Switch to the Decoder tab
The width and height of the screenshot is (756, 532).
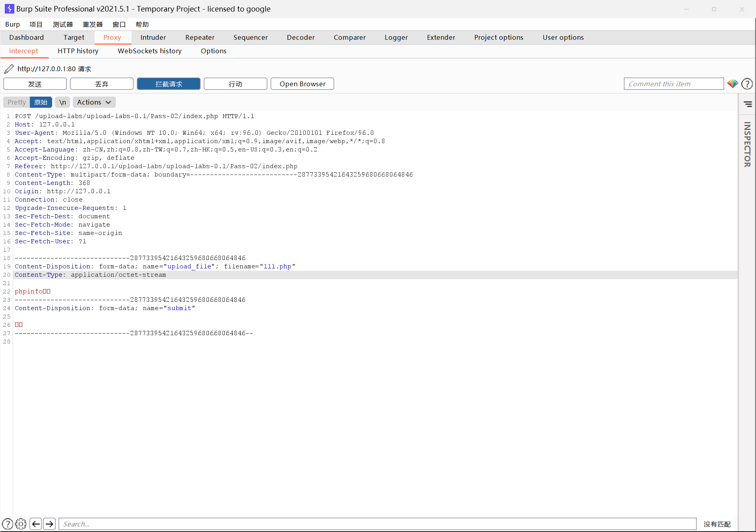click(x=301, y=37)
